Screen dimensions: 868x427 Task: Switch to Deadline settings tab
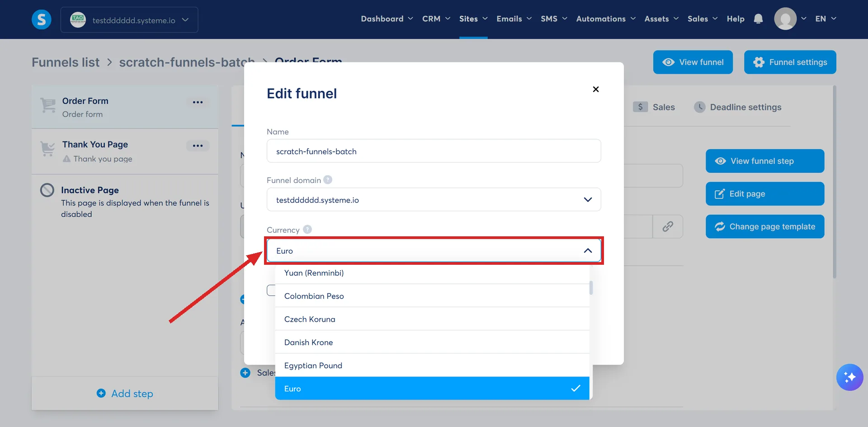coord(738,107)
